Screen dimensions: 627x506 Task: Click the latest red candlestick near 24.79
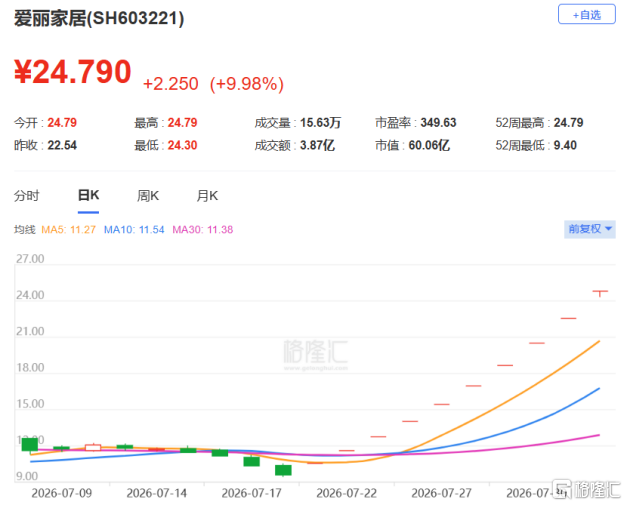point(600,293)
